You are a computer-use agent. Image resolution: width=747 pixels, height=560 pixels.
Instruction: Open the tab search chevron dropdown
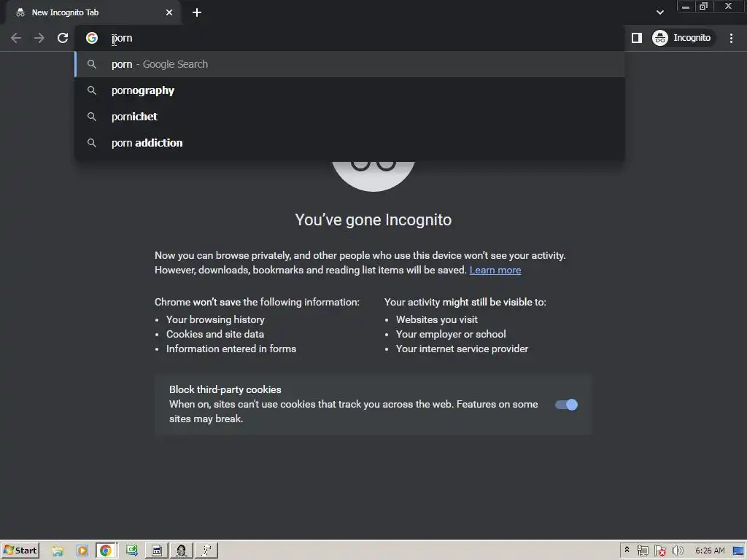[x=659, y=12]
